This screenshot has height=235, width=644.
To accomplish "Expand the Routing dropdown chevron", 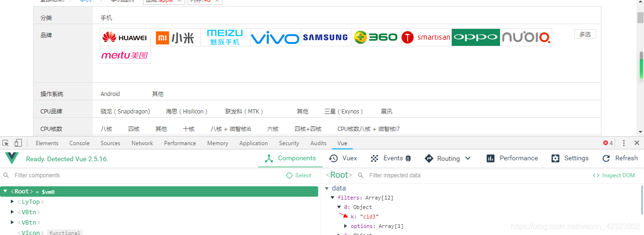I will [x=468, y=158].
